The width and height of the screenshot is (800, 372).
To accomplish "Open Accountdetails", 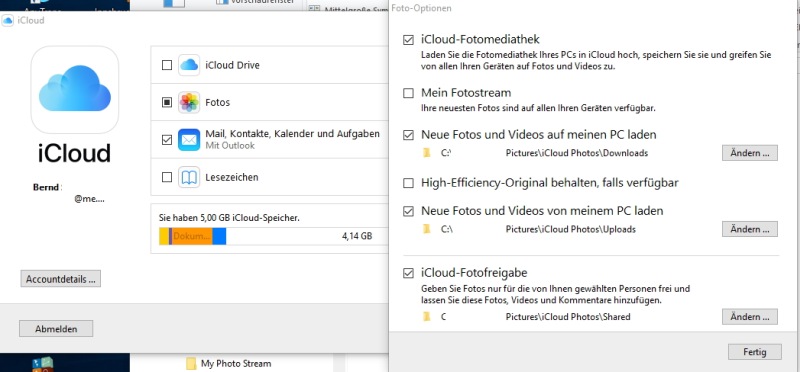I will click(61, 279).
